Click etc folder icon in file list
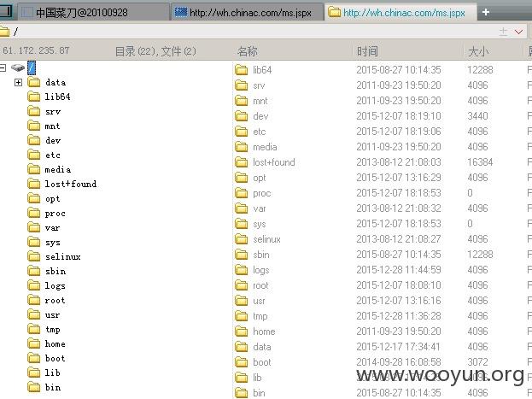532x399 pixels. coord(241,132)
